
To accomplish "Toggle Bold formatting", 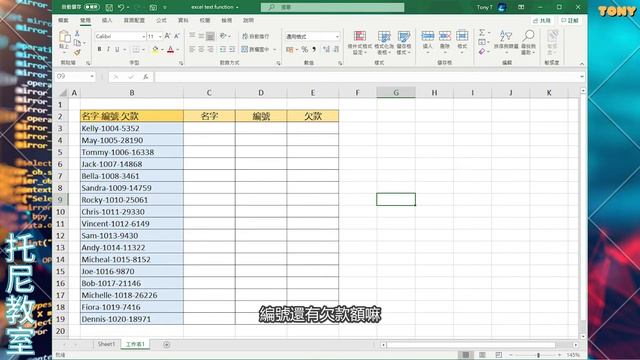I will tap(99, 49).
